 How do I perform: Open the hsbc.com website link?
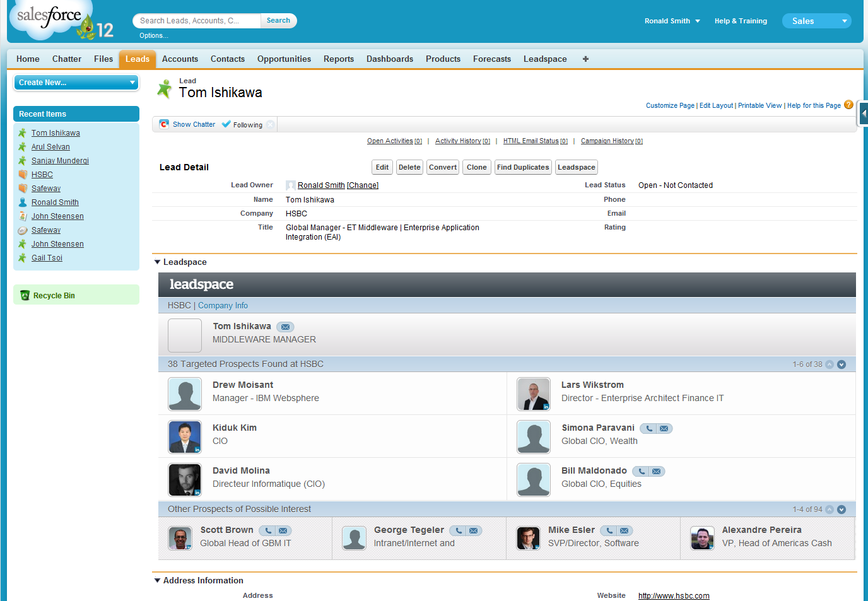(x=674, y=596)
